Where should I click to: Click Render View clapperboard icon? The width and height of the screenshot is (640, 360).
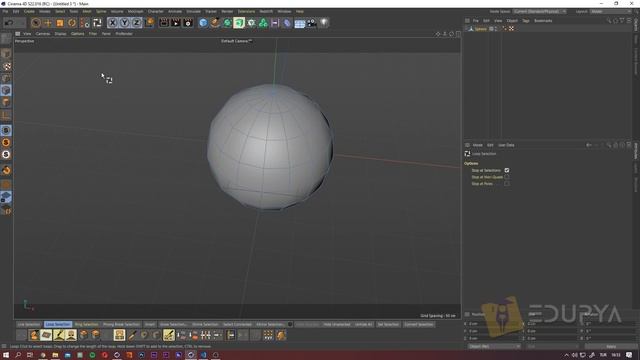click(164, 23)
